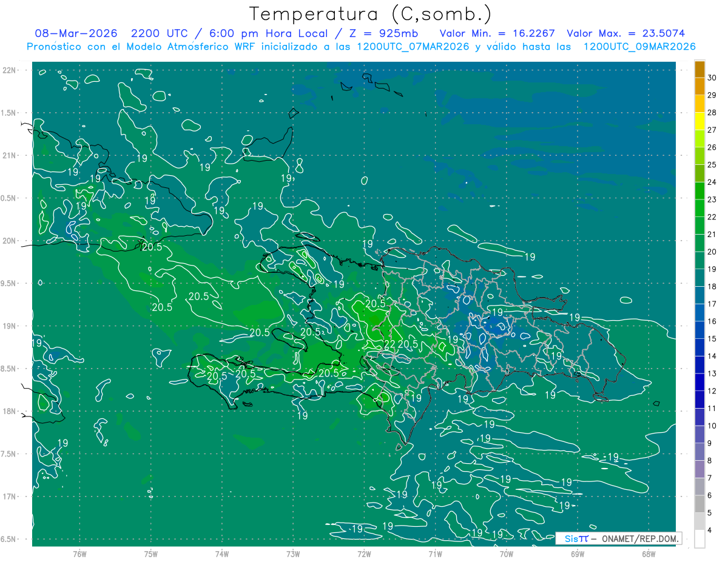The image size is (728, 562).
Task: Click the 'ONAMET/REP.DOM.' credit box
Action: [618, 538]
